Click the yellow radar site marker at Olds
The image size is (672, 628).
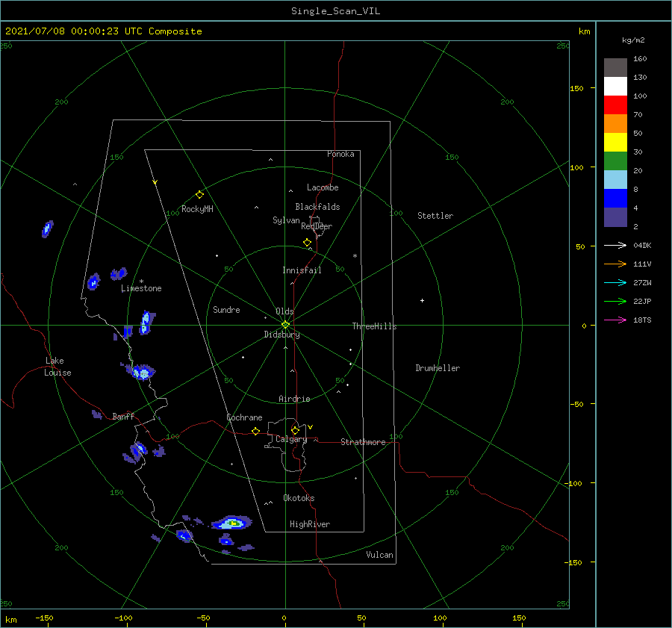coord(285,325)
